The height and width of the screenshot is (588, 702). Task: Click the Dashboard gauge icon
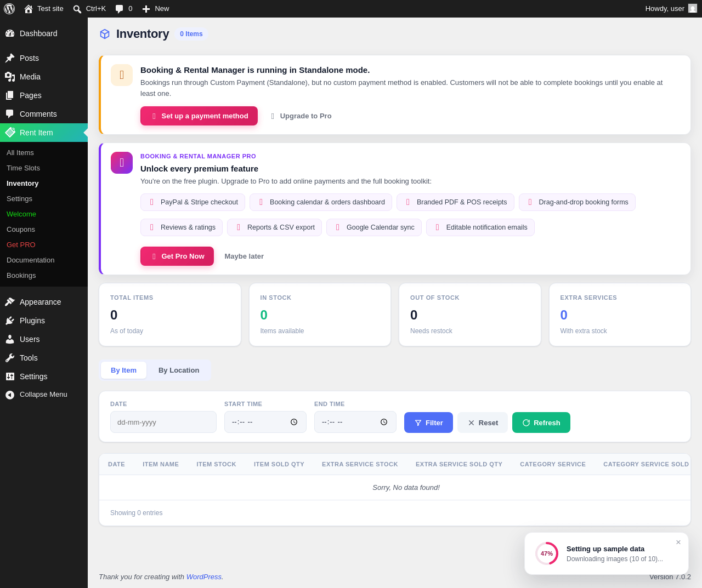pyautogui.click(x=10, y=33)
